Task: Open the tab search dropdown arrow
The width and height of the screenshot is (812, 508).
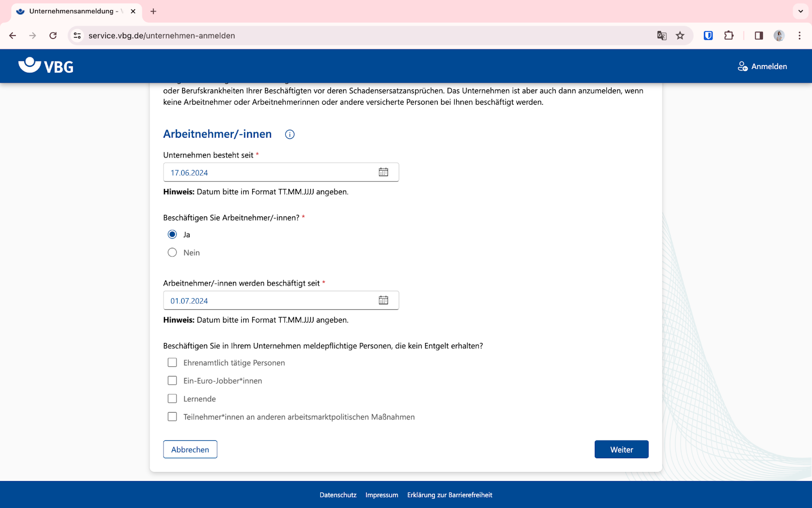Action: pos(800,11)
